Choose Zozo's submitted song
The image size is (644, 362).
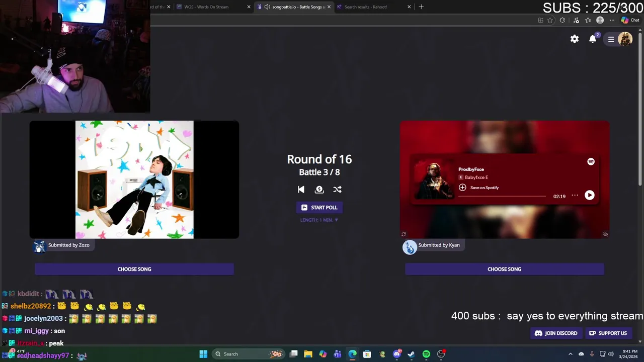point(134,269)
